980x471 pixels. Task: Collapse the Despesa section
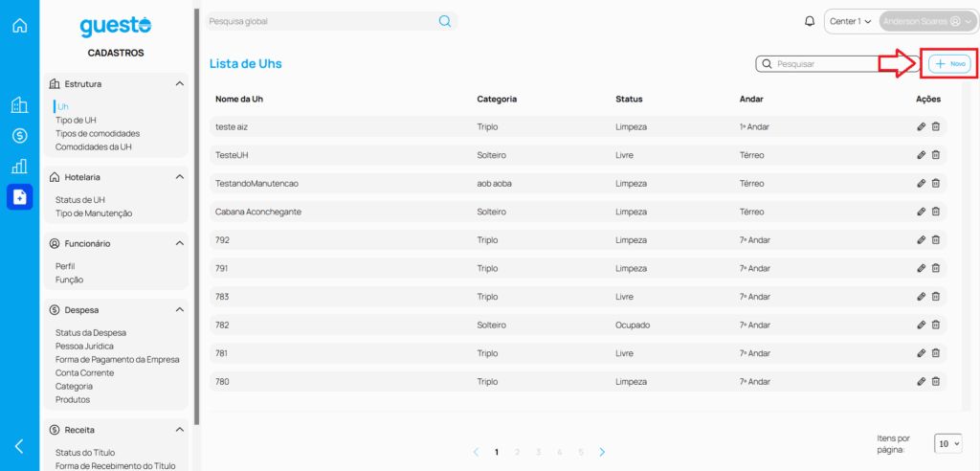(180, 310)
